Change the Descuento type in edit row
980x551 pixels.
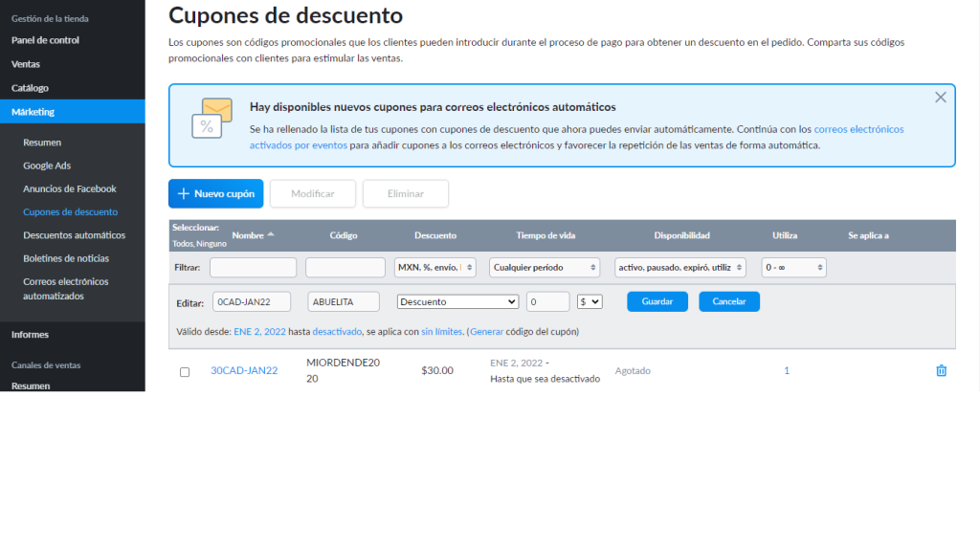pos(457,301)
